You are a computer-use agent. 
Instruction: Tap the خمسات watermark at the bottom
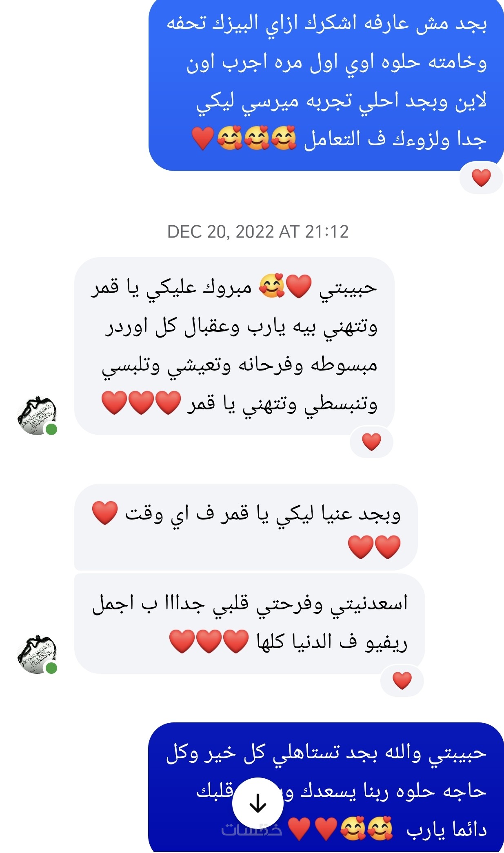[x=252, y=829]
